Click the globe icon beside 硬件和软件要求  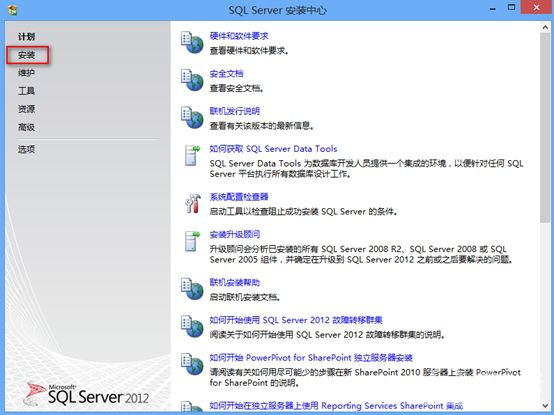192,42
